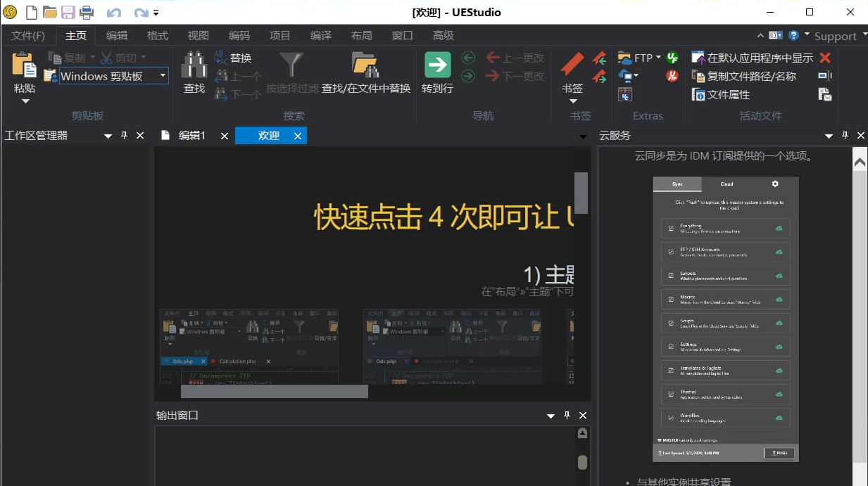868x486 pixels.
Task: Click the welcome page horizontal scrollbar thumb
Action: 275,391
